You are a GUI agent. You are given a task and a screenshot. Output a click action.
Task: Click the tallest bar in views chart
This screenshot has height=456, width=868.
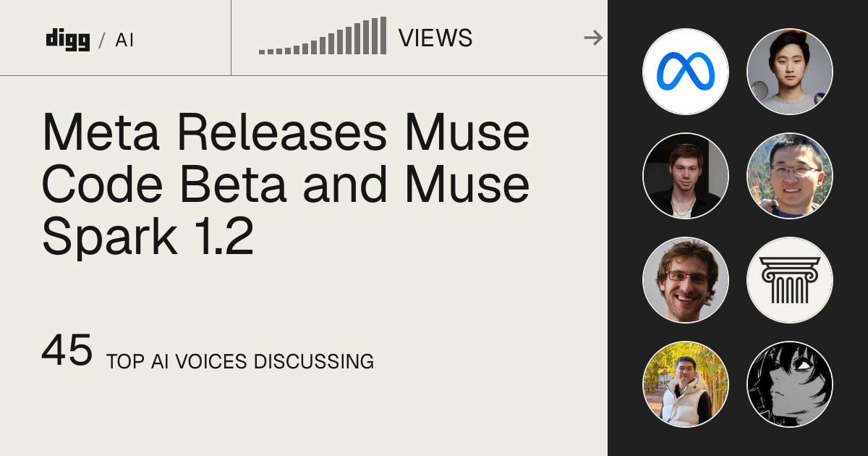(x=383, y=35)
